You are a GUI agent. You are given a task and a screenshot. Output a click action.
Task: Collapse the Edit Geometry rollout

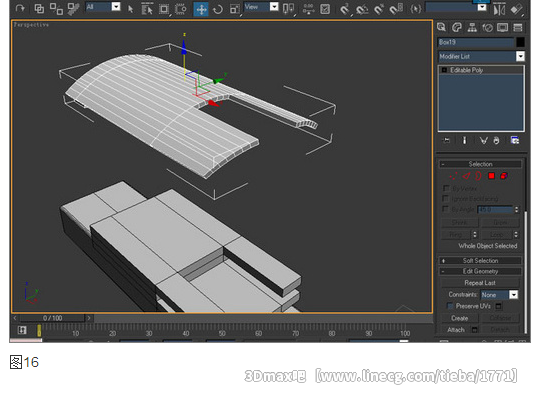480,271
